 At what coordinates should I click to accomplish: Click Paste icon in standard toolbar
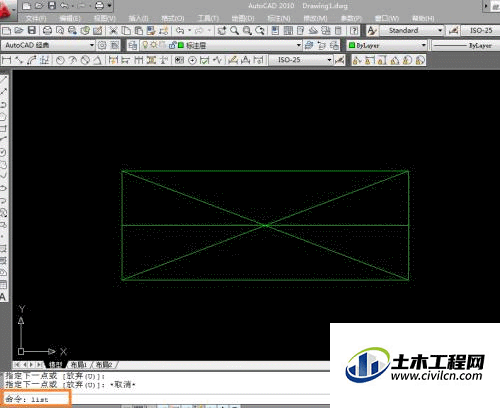(x=139, y=31)
